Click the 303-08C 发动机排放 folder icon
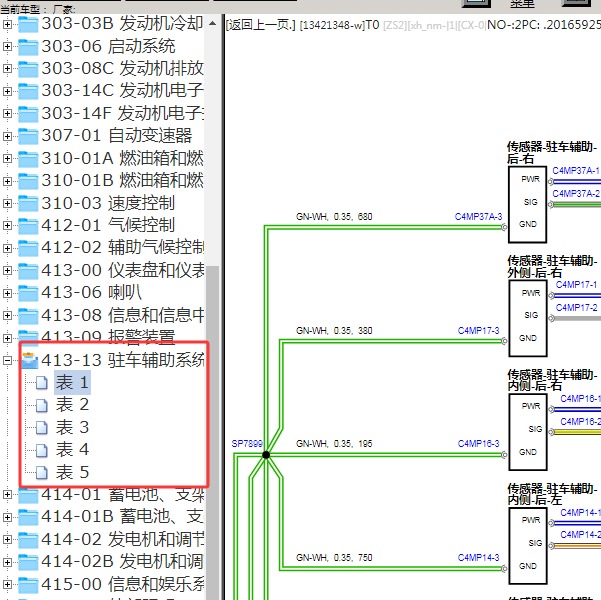Viewport: 601px width, 600px height. tap(28, 69)
